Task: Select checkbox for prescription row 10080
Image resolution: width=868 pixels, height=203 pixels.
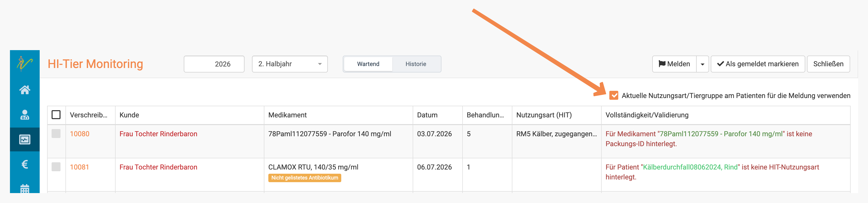Action: [x=56, y=134]
